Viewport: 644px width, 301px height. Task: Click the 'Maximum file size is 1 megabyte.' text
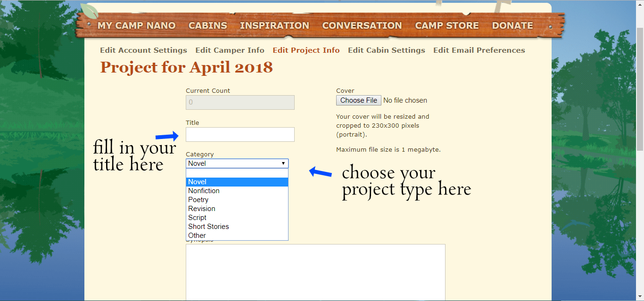388,150
